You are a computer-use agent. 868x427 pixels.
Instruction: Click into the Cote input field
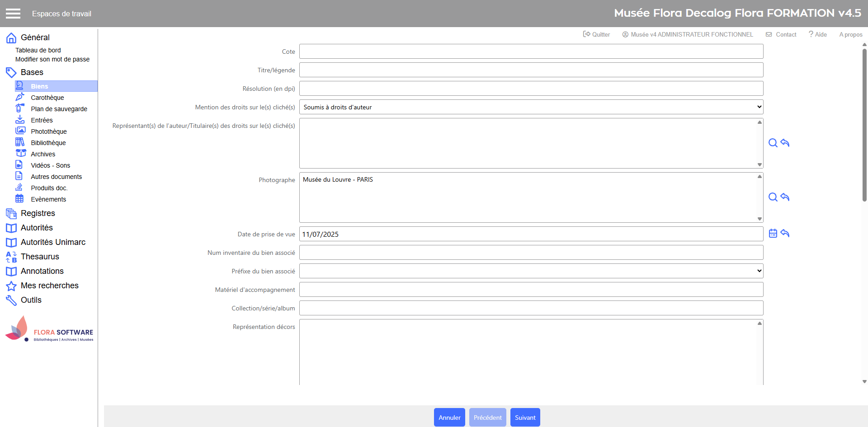tap(531, 52)
